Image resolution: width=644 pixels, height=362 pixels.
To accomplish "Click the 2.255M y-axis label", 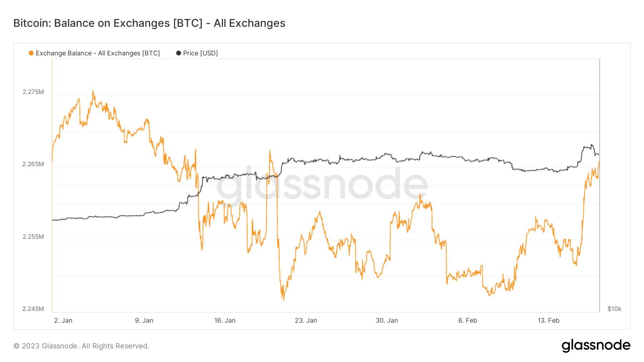I will [33, 237].
